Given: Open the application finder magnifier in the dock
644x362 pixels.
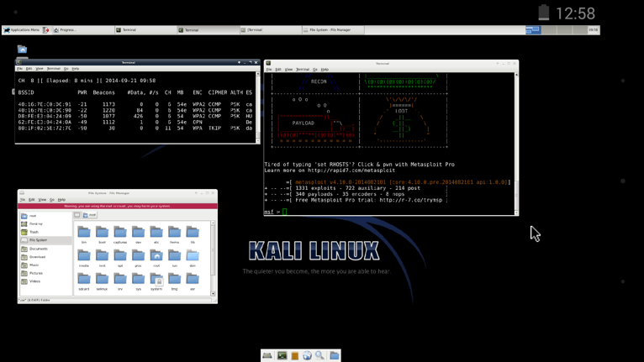Looking at the screenshot, I should (x=320, y=355).
